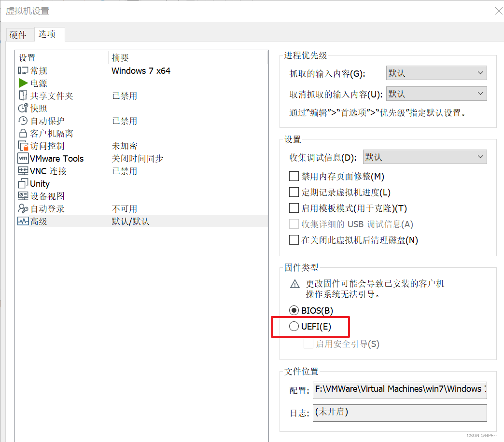The height and width of the screenshot is (442, 504).
Task: Check 定期记录虚拟机进度(L) checkbox
Action: coord(294,192)
